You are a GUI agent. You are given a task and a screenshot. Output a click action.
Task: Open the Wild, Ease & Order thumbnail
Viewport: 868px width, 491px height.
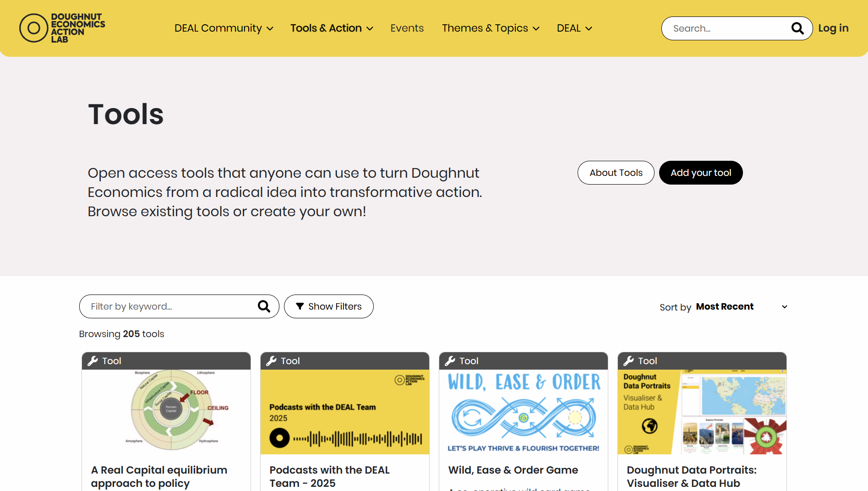click(x=523, y=412)
